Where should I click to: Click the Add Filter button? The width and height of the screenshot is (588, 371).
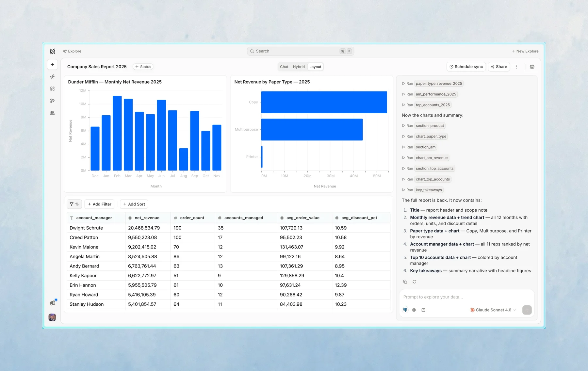pos(99,204)
